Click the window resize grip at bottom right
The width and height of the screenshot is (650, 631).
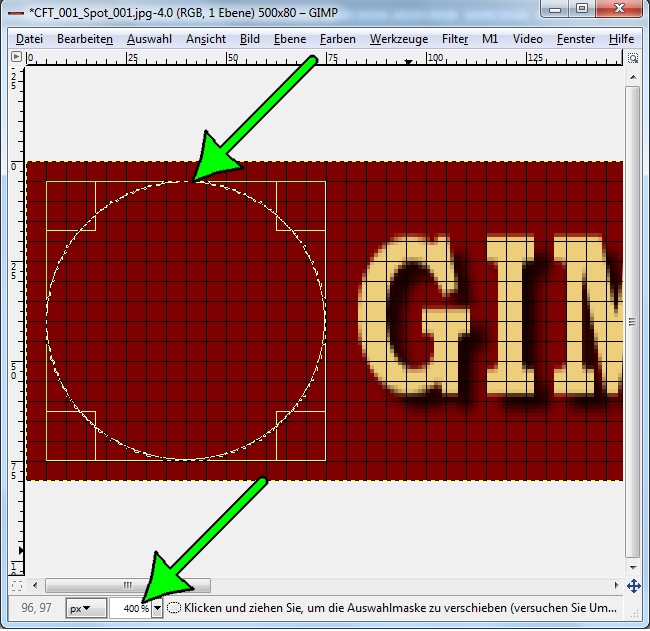pyautogui.click(x=634, y=614)
